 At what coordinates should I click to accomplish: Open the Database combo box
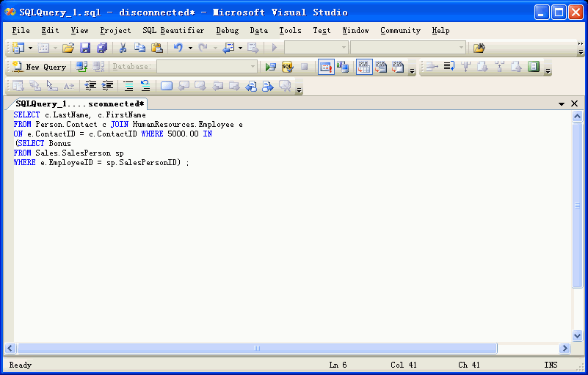coord(207,67)
